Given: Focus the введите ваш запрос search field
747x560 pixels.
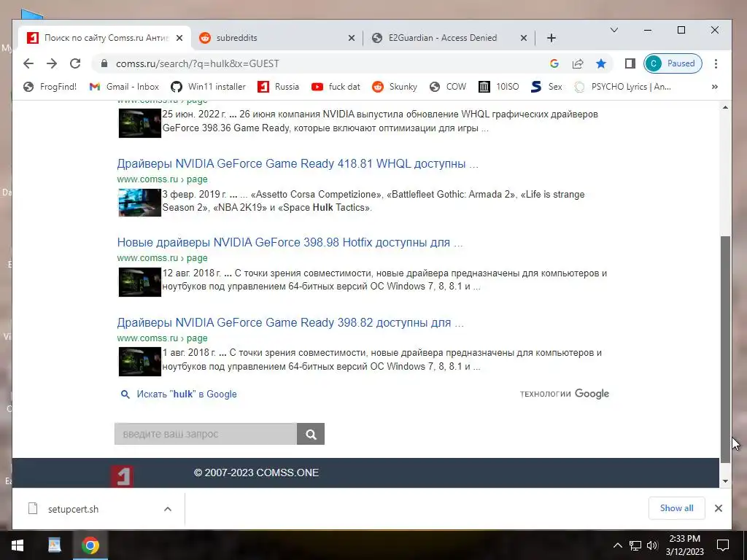Looking at the screenshot, I should pos(205,434).
